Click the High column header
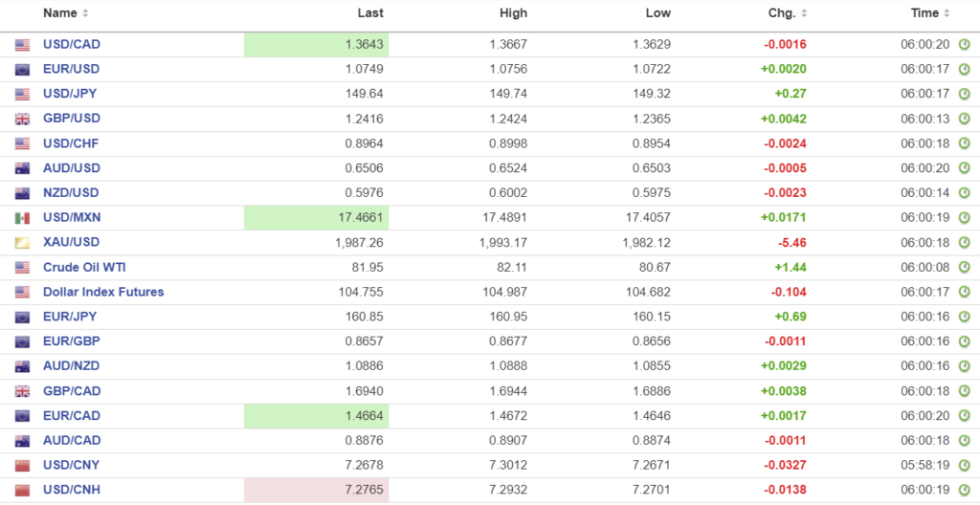The image size is (980, 505). point(513,13)
